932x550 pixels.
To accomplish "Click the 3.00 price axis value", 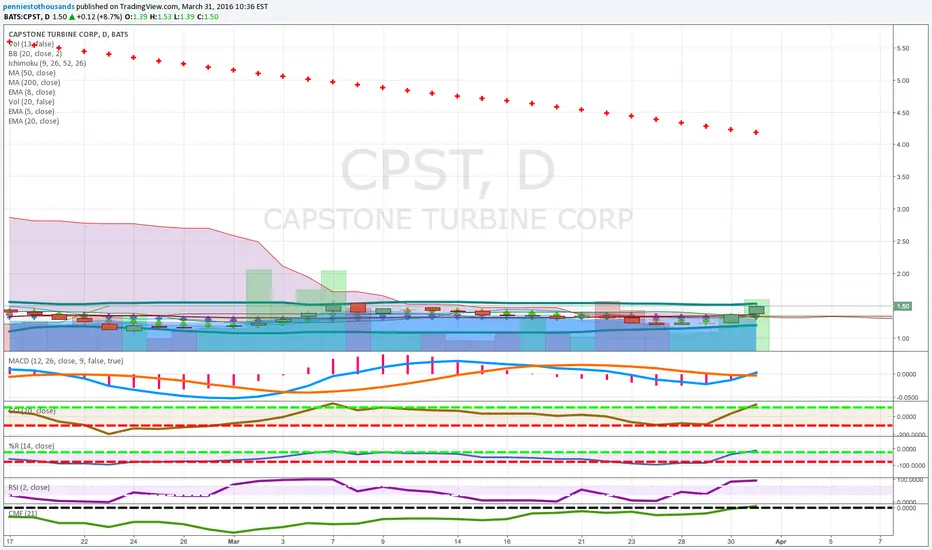I will [903, 209].
